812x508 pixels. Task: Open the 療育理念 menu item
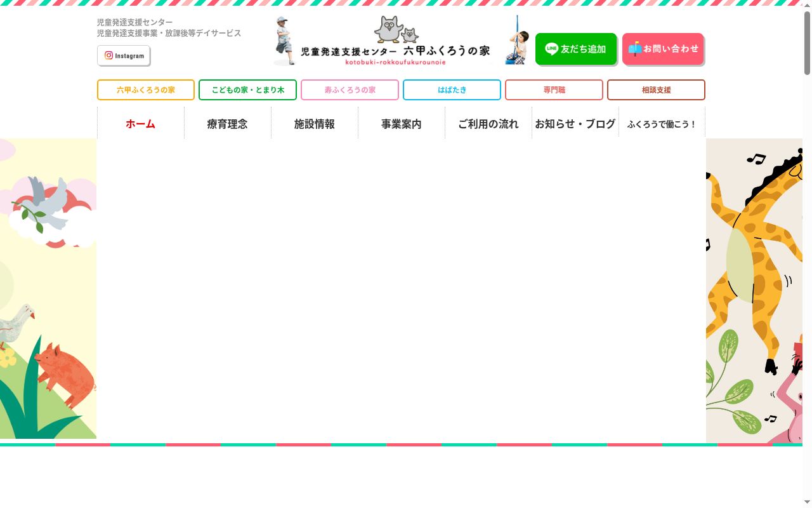click(228, 123)
